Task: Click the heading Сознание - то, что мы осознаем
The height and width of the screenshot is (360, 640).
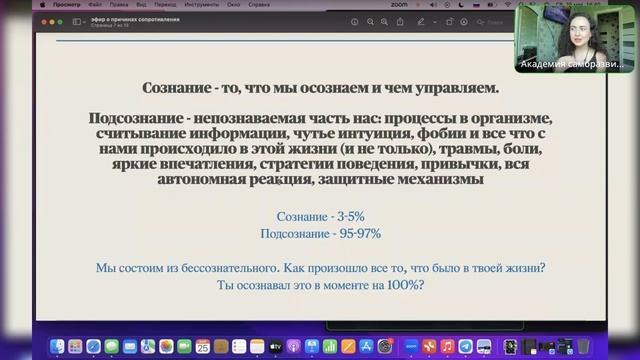Action: (x=320, y=87)
